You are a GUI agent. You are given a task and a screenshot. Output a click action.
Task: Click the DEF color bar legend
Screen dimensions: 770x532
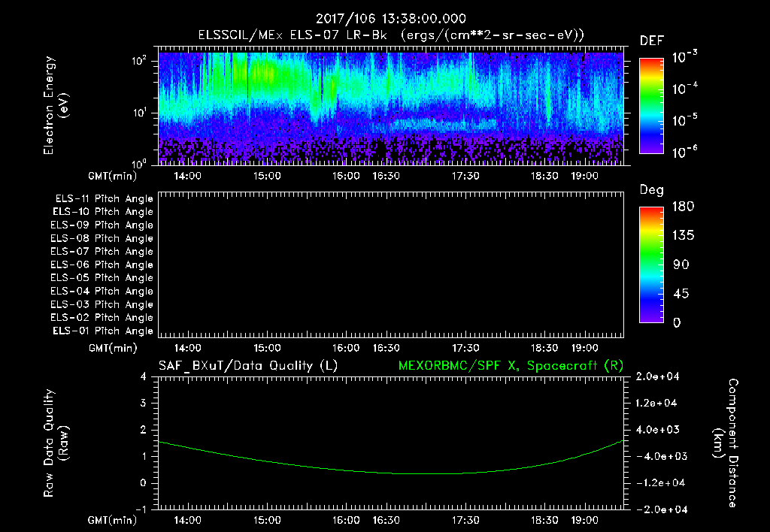(651, 105)
